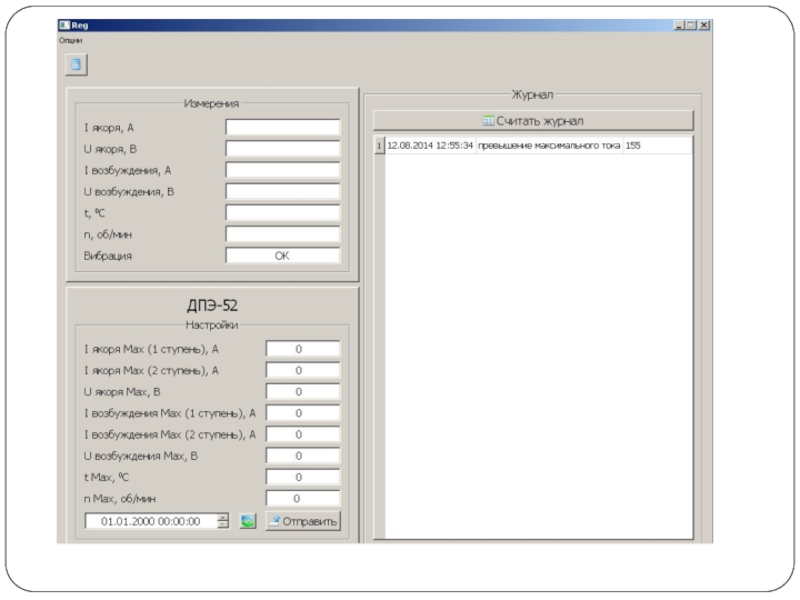Click the U возбуждения, B measurement field

283,192
